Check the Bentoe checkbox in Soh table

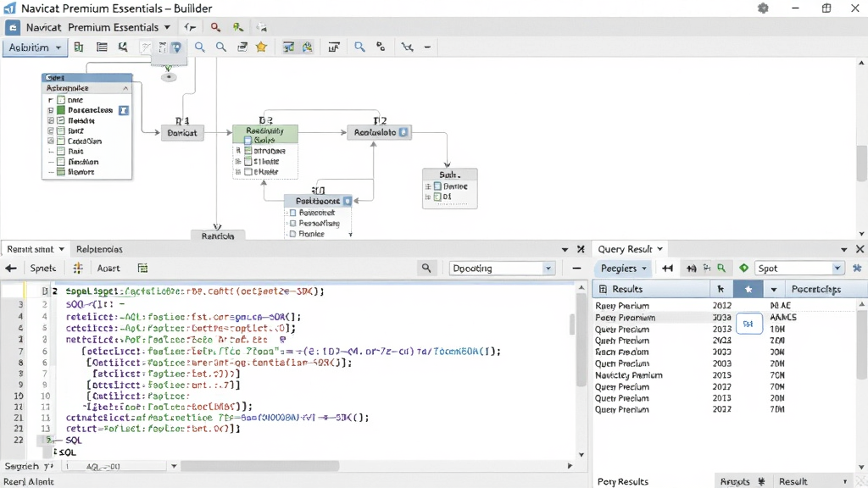click(x=437, y=186)
